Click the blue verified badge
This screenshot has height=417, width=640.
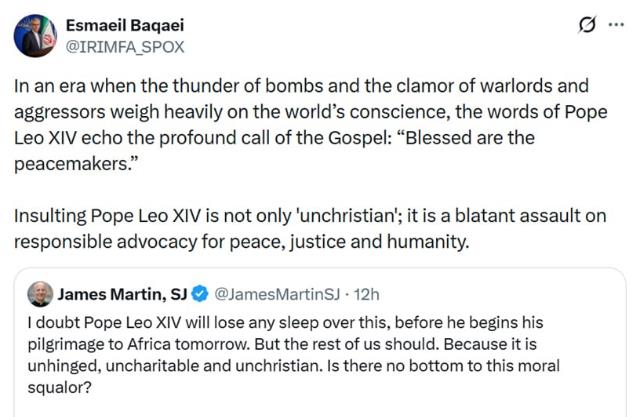199,294
